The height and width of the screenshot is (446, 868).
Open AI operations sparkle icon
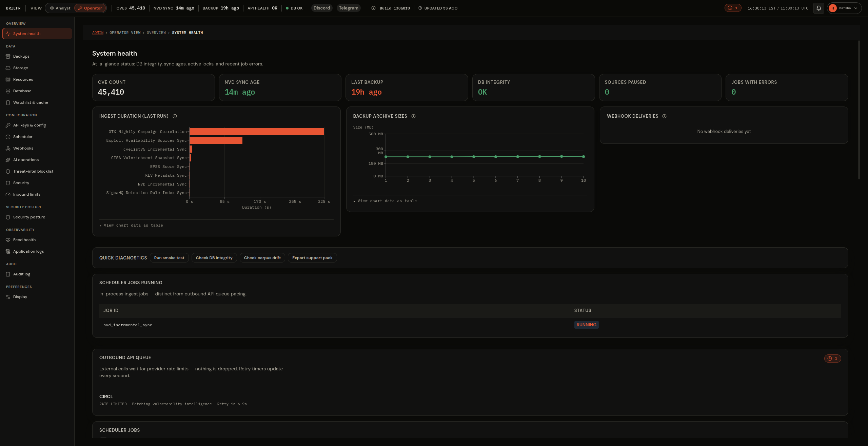coord(8,160)
